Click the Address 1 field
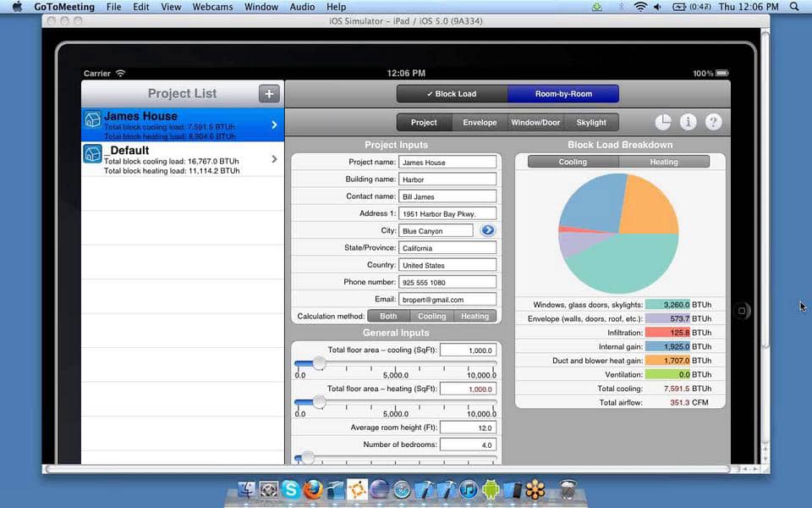 coord(447,213)
